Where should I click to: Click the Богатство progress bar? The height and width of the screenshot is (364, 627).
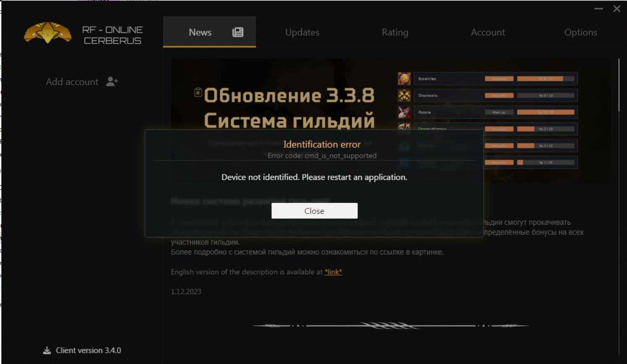(x=546, y=78)
